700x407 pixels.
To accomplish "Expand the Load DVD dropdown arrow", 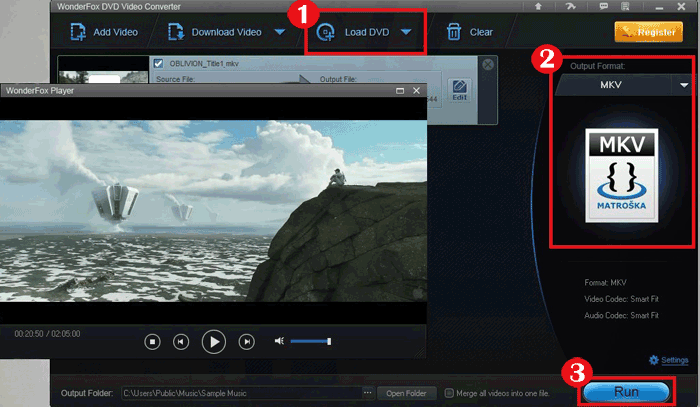I will pos(406,32).
